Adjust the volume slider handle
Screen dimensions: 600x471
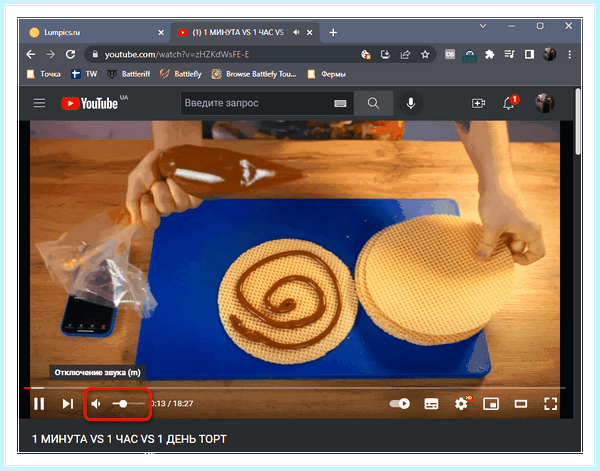coord(123,404)
